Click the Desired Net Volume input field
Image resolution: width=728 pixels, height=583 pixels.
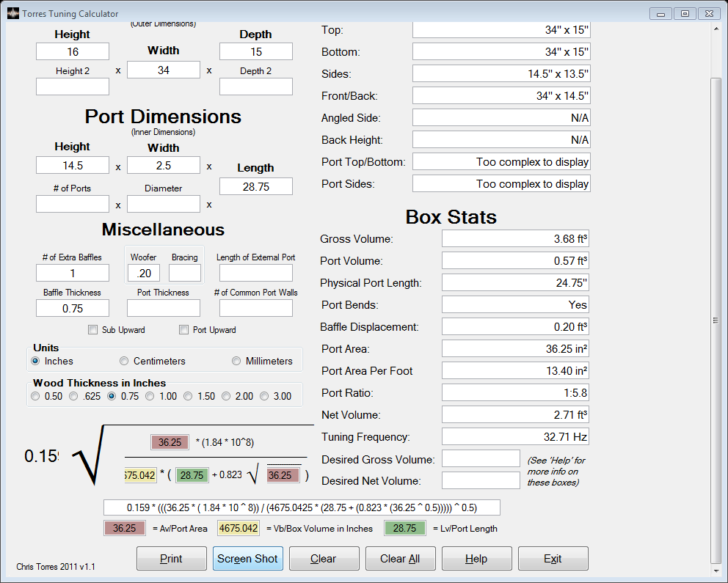coord(481,480)
